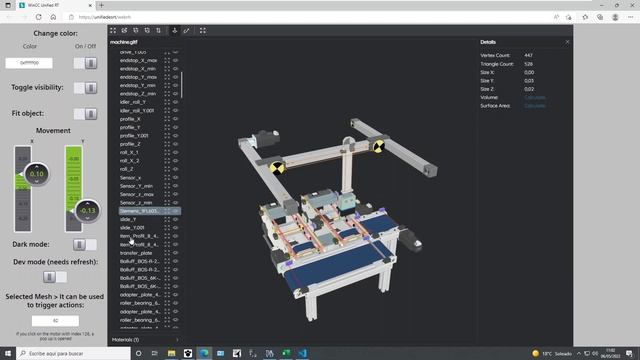Toggle visibility eye for endstop_Y_min
Image resolution: width=640 pixels, height=360 pixels.
(x=176, y=85)
